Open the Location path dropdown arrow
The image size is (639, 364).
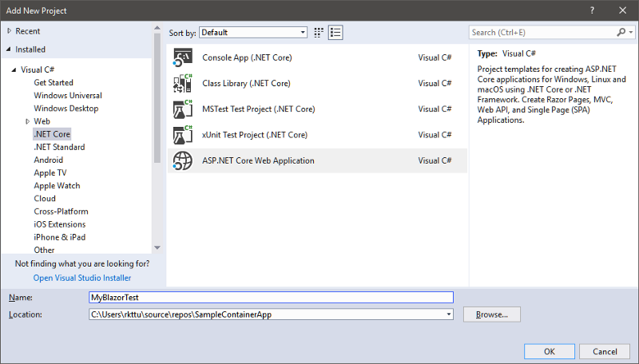[449, 315]
